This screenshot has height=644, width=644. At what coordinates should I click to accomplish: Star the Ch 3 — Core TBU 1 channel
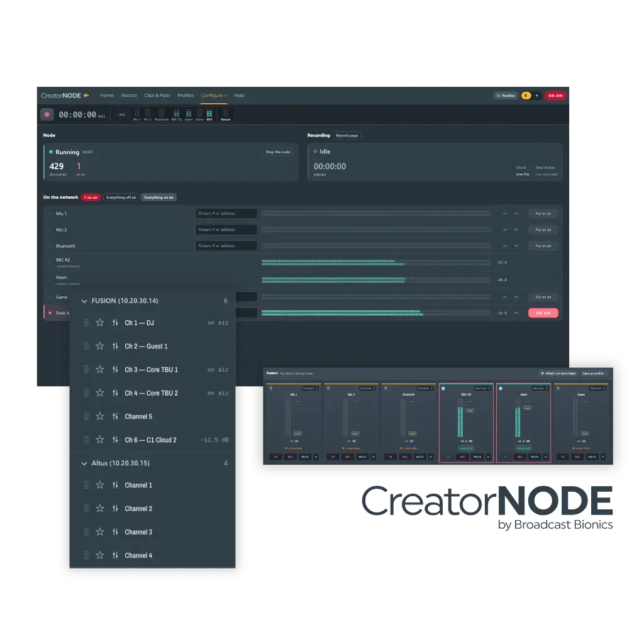click(100, 370)
